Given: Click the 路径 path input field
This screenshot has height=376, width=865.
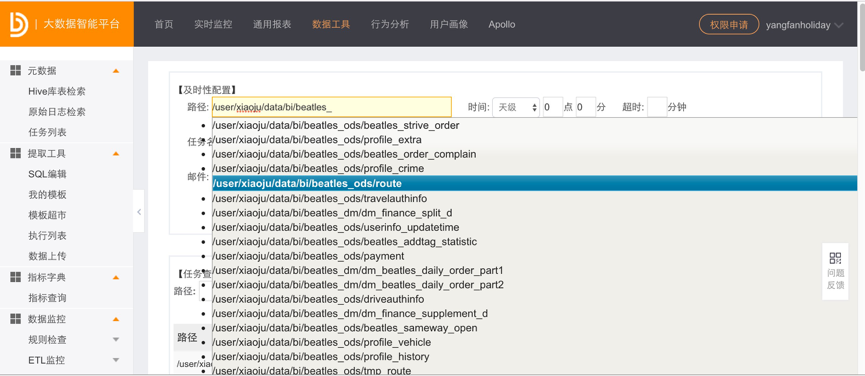Looking at the screenshot, I should [332, 107].
